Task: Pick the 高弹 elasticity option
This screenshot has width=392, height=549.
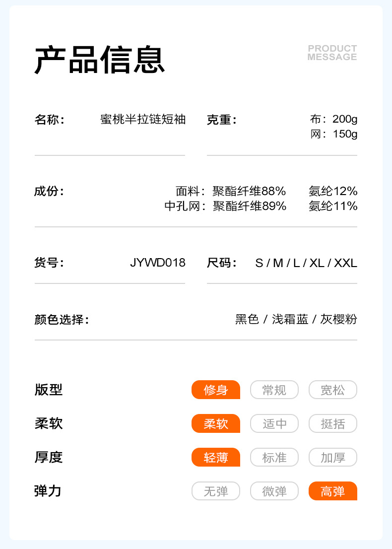Action: coord(333,491)
